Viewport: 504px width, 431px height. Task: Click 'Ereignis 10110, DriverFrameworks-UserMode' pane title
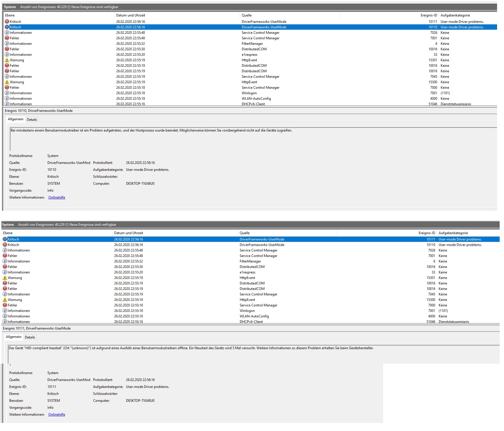39,111
